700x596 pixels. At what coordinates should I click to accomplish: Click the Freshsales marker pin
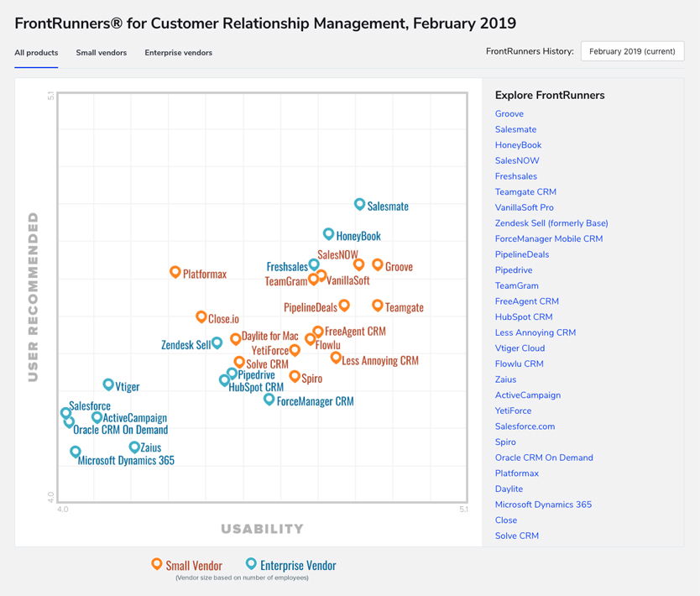[x=314, y=264]
